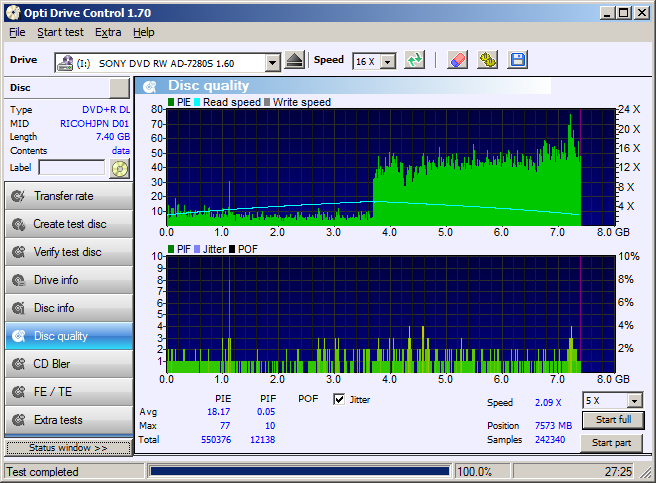Click the Opti Drive Control title icon
The image size is (656, 483).
click(13, 13)
